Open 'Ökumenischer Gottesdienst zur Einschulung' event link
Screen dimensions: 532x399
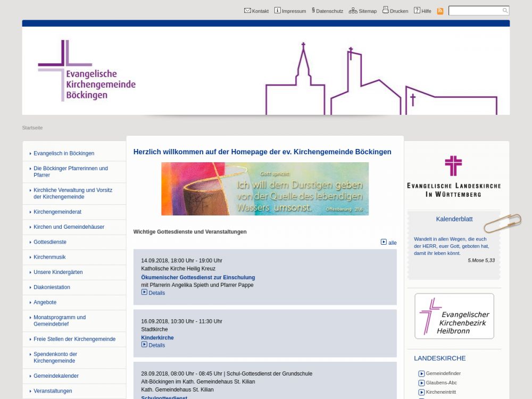(x=198, y=277)
